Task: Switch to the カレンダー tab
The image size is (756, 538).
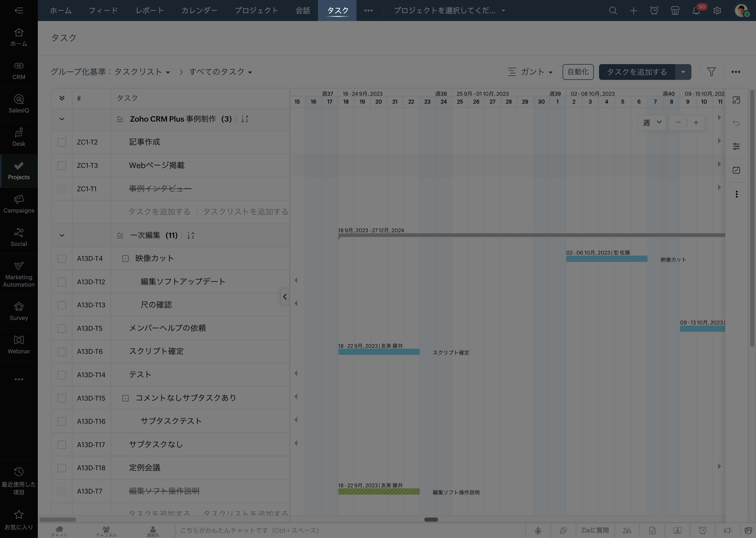Action: pos(199,10)
